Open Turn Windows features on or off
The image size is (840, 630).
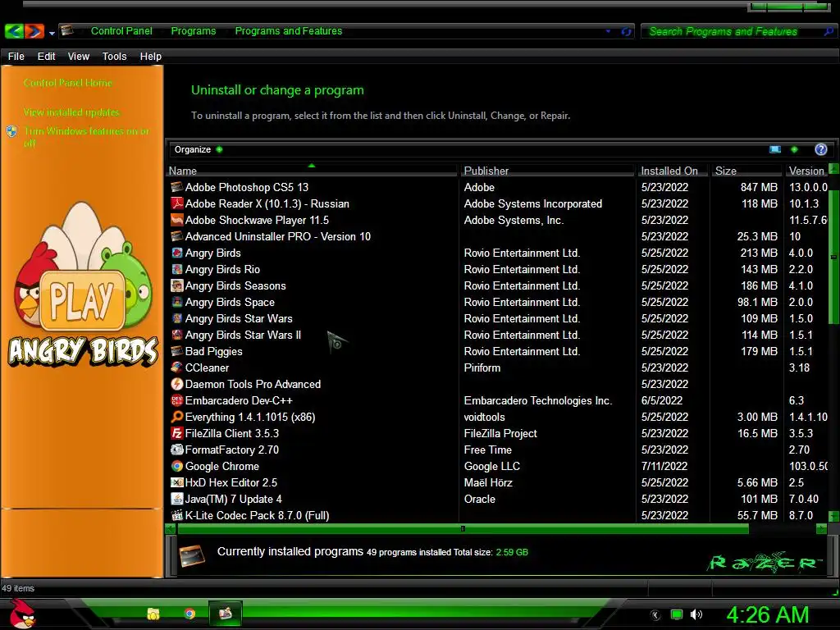86,137
